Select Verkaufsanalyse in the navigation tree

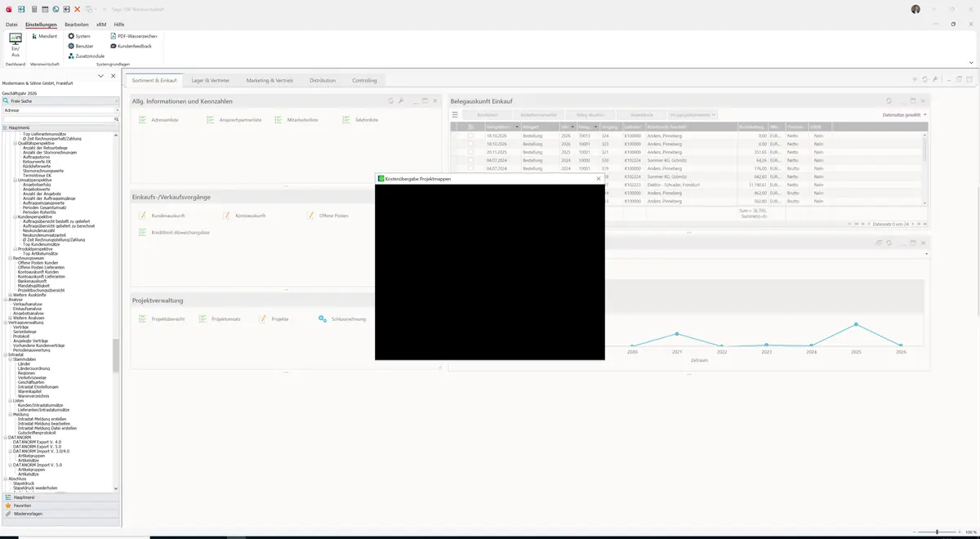(29, 305)
